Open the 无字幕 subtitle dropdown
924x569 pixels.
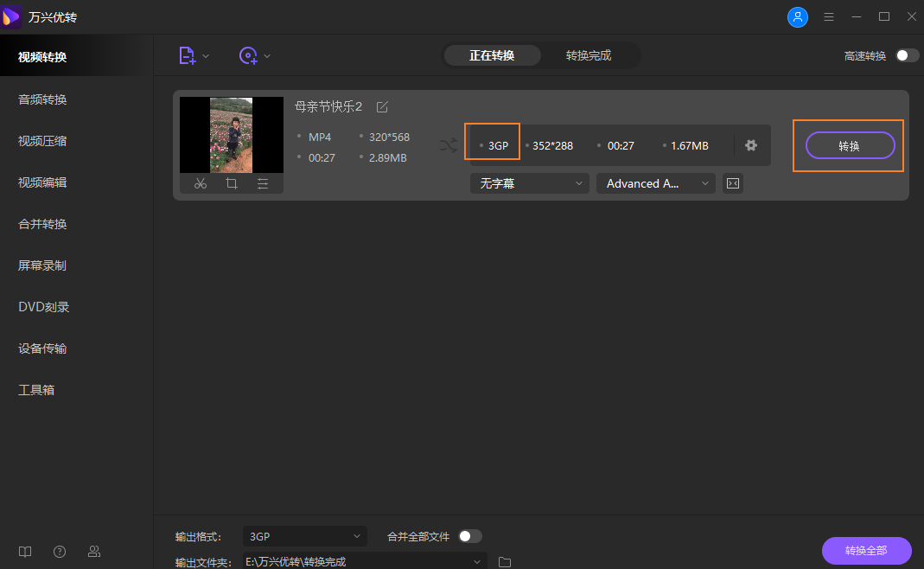[529, 183]
